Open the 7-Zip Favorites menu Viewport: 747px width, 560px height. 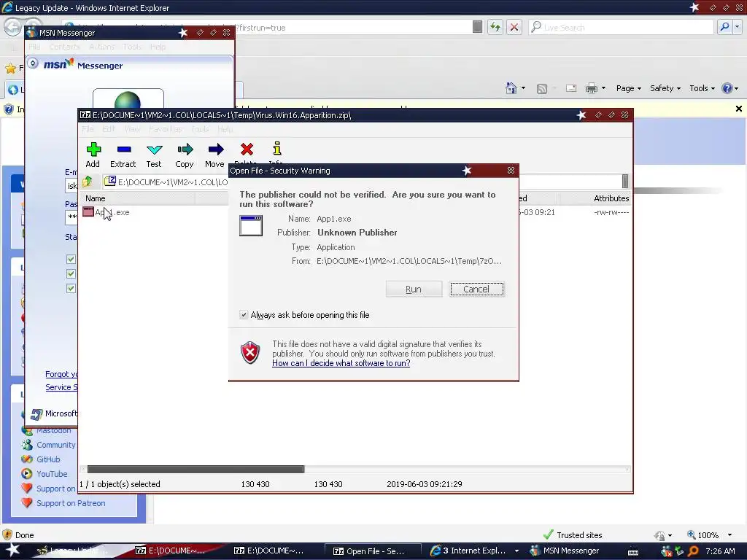tap(165, 129)
